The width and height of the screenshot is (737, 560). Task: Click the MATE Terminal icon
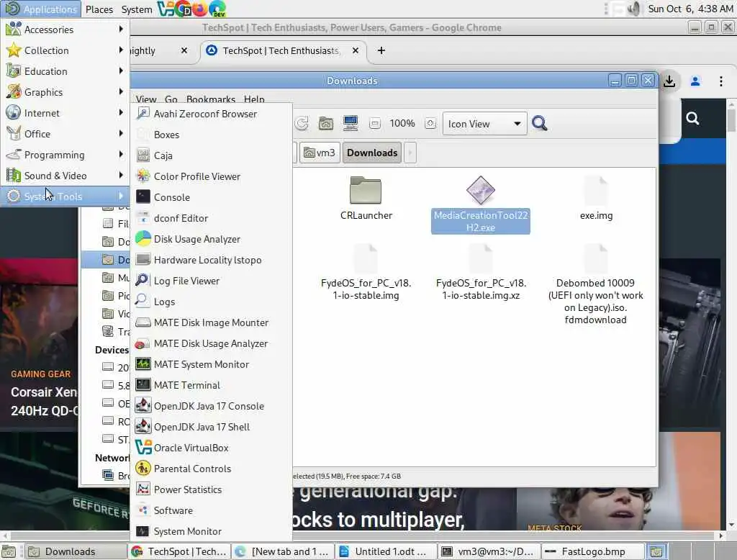click(143, 385)
